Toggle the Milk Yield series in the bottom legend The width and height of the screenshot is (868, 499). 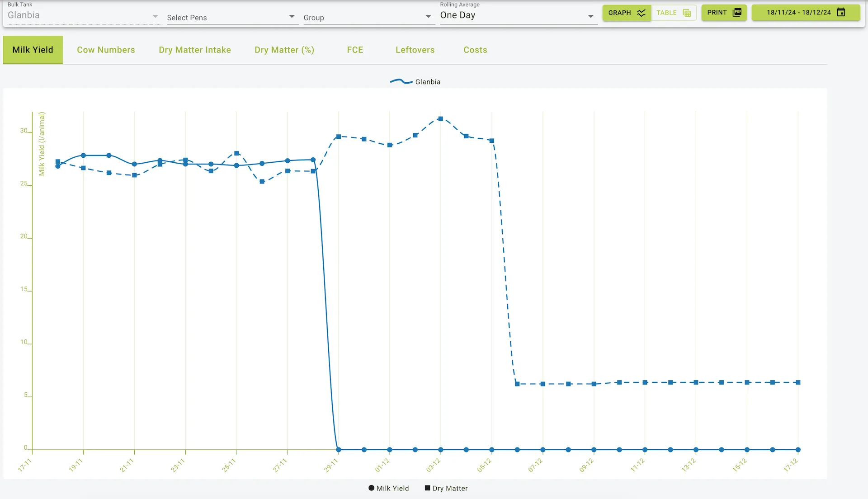pyautogui.click(x=388, y=488)
